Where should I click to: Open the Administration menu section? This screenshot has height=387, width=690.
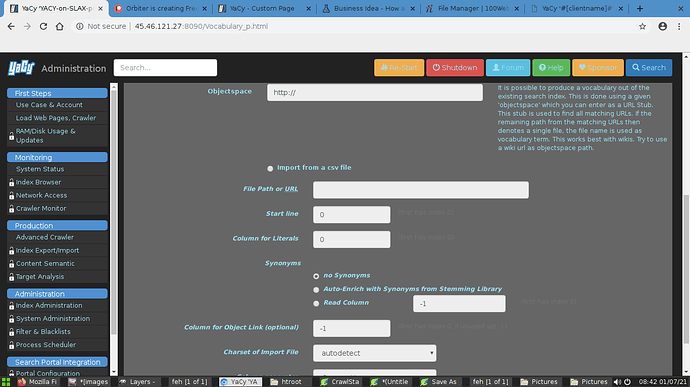point(57,294)
